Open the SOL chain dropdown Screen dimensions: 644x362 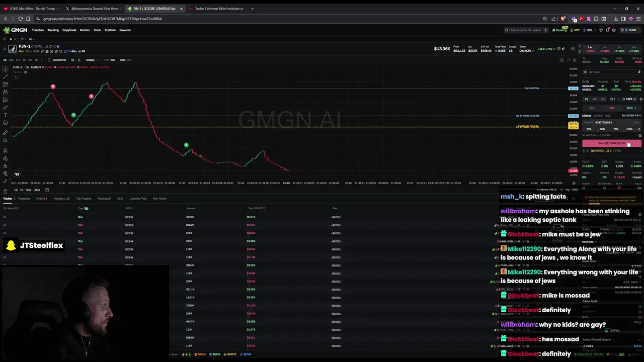(590, 30)
